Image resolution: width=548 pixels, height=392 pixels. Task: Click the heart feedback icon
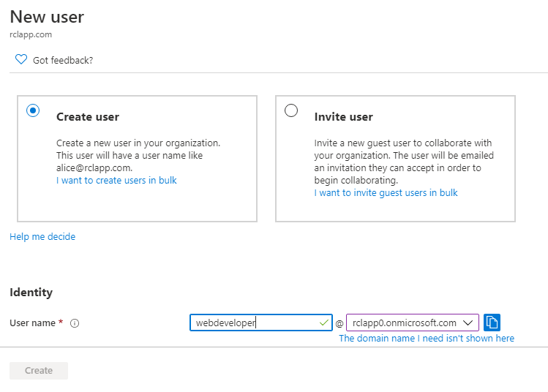click(x=21, y=59)
